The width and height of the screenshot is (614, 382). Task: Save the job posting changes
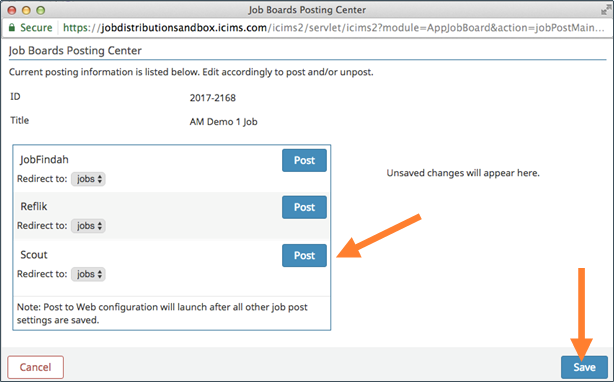(x=584, y=367)
